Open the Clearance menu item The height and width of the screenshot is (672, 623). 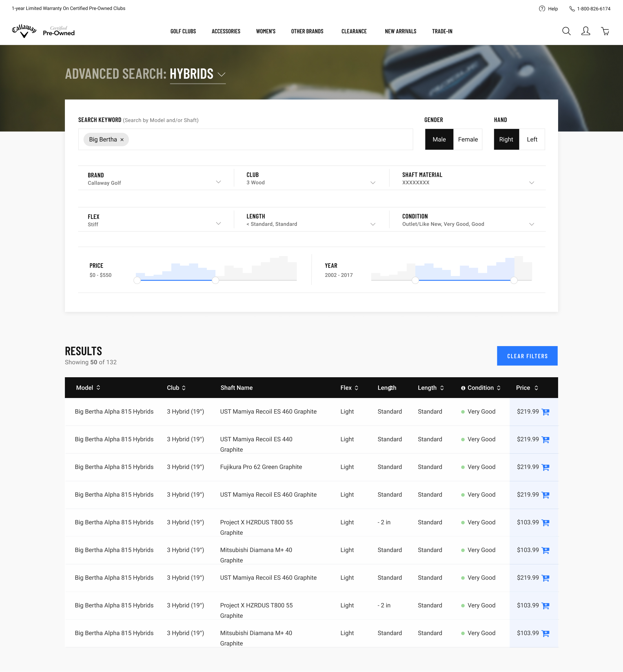pos(354,31)
